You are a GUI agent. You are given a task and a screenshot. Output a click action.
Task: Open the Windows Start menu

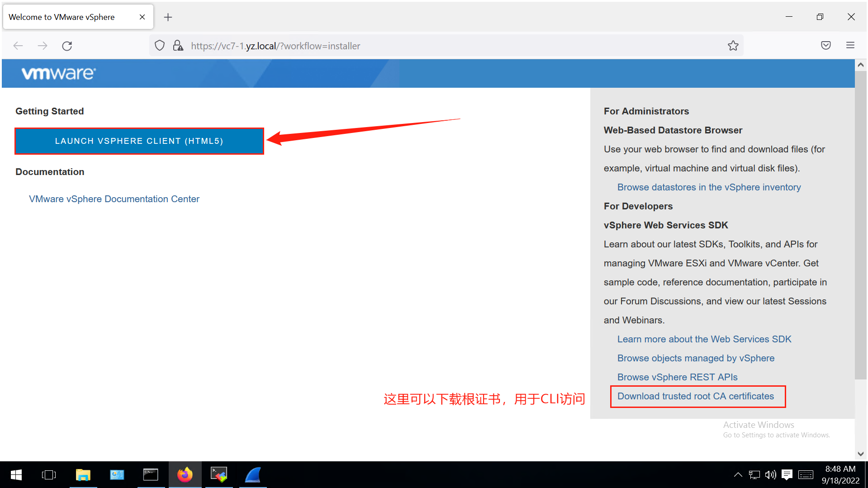coord(16,475)
